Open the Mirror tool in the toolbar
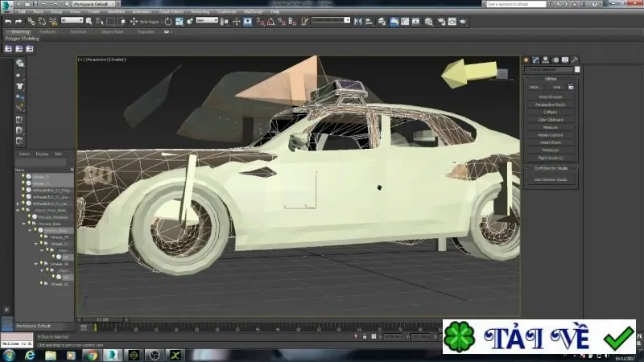 [358, 22]
